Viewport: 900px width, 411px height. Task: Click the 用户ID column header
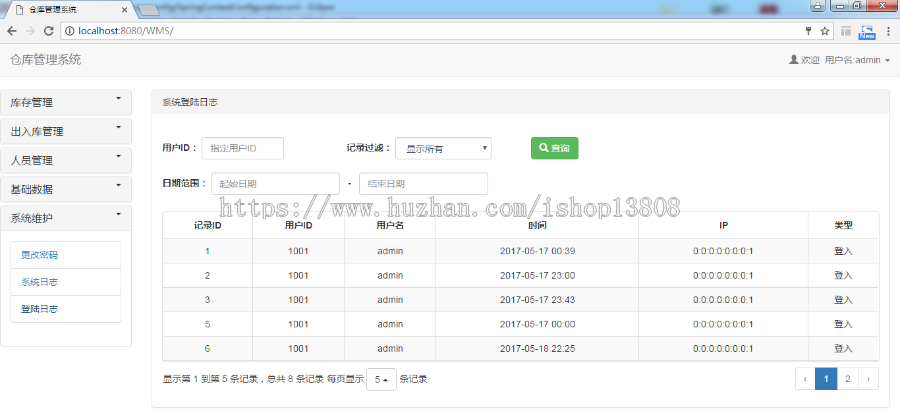(x=298, y=226)
